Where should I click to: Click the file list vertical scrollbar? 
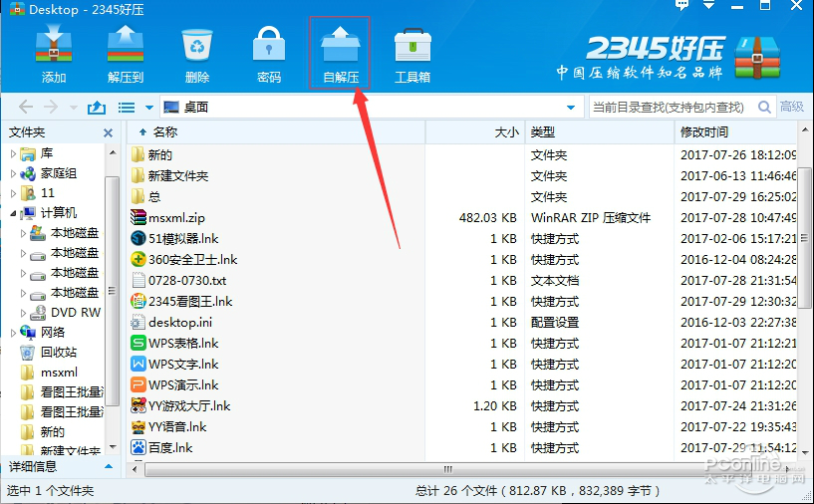pyautogui.click(x=805, y=237)
